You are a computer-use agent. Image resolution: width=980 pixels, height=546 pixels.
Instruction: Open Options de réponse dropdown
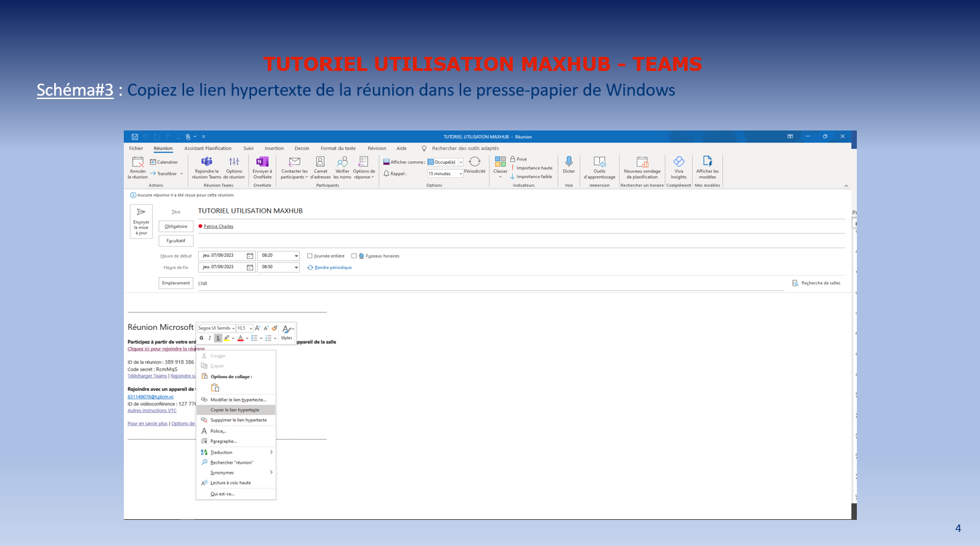coord(363,167)
